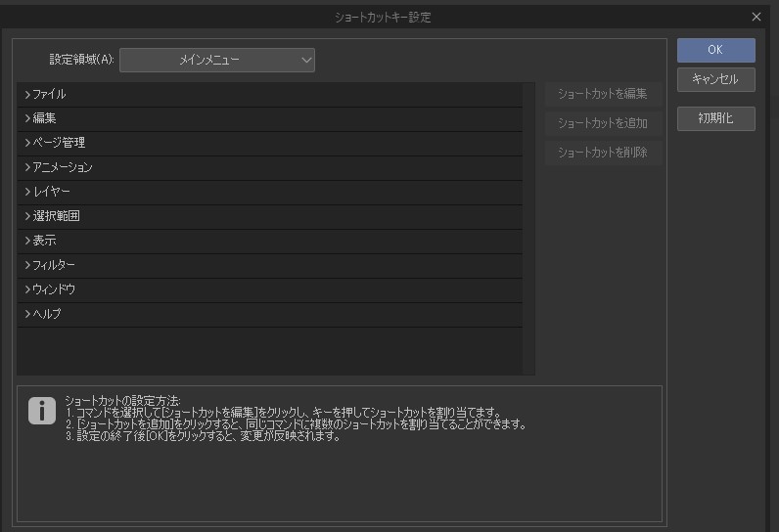Close the ショートカットキー設定 dialog
Screen dimensions: 779x532
click(x=756, y=17)
